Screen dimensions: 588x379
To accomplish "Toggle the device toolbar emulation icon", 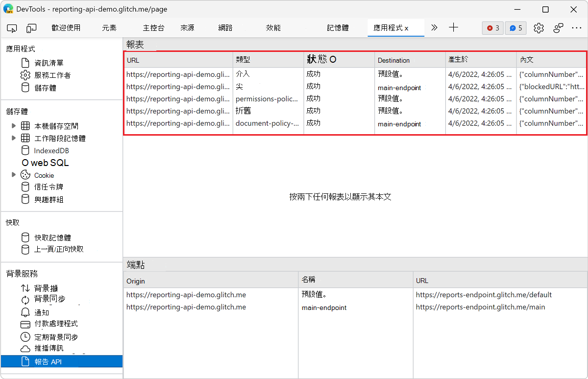I will click(x=31, y=28).
